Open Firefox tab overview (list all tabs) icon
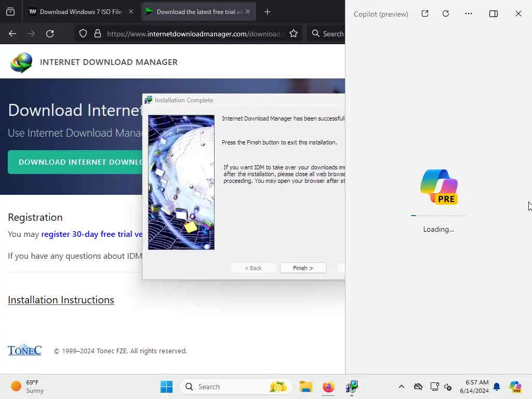The image size is (532, 399). (x=10, y=12)
